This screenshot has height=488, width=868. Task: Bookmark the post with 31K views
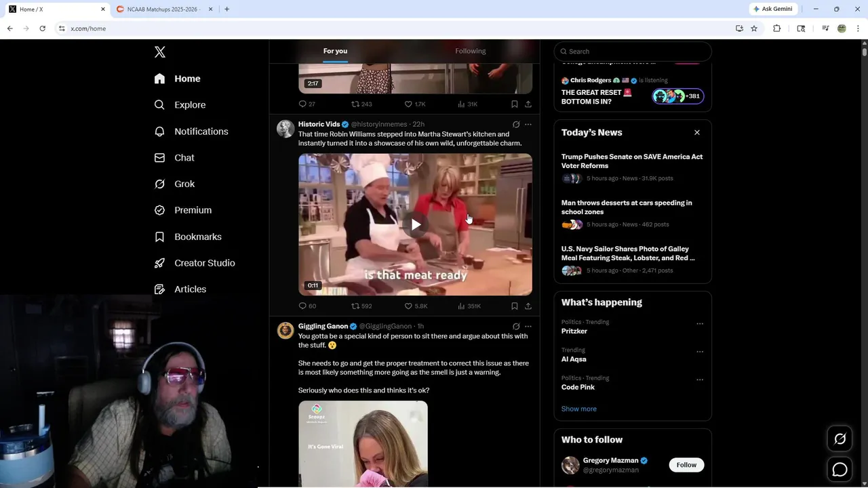(x=515, y=104)
